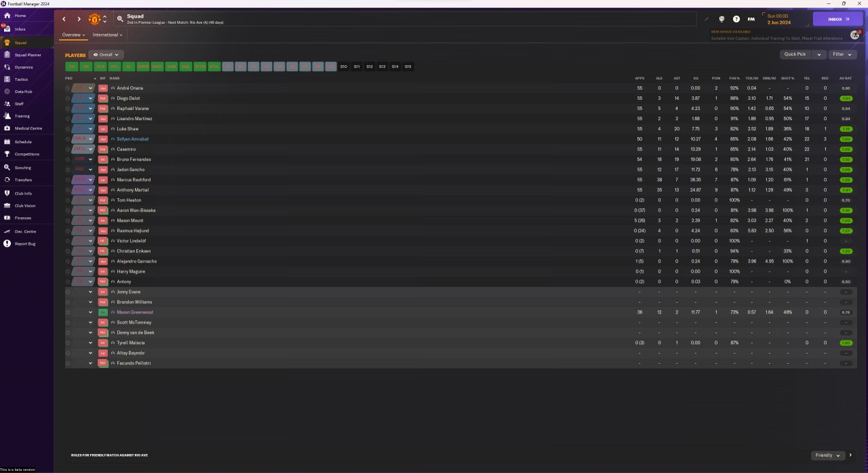Image resolution: width=868 pixels, height=473 pixels.
Task: Open the staff advice icon with the red badge
Action: pos(855,35)
